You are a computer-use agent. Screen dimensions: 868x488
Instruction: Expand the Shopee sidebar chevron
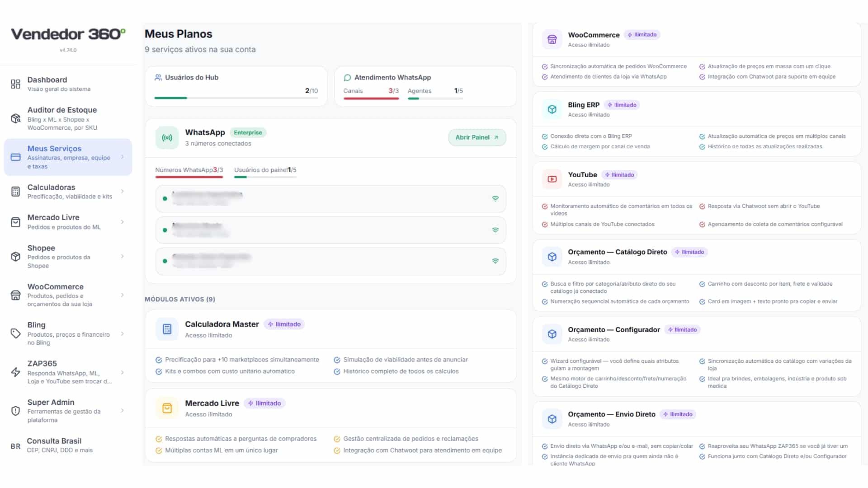pos(123,257)
